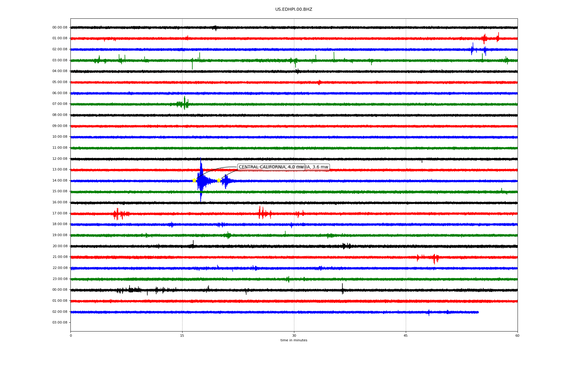Click the x-axis tick label 45
The image size is (588, 368).
point(406,336)
